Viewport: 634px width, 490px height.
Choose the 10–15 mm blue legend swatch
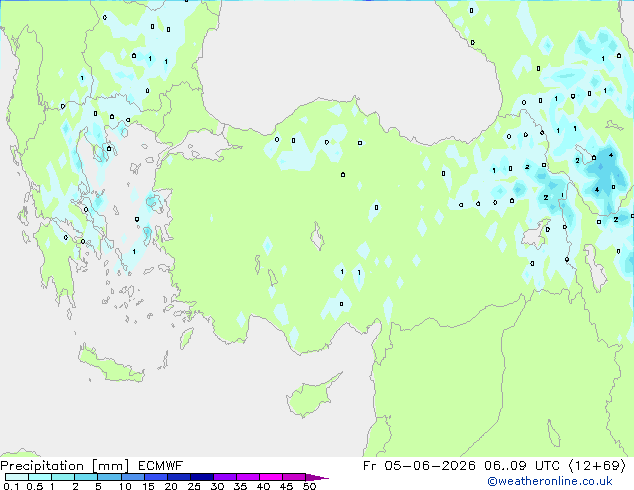(x=132, y=477)
